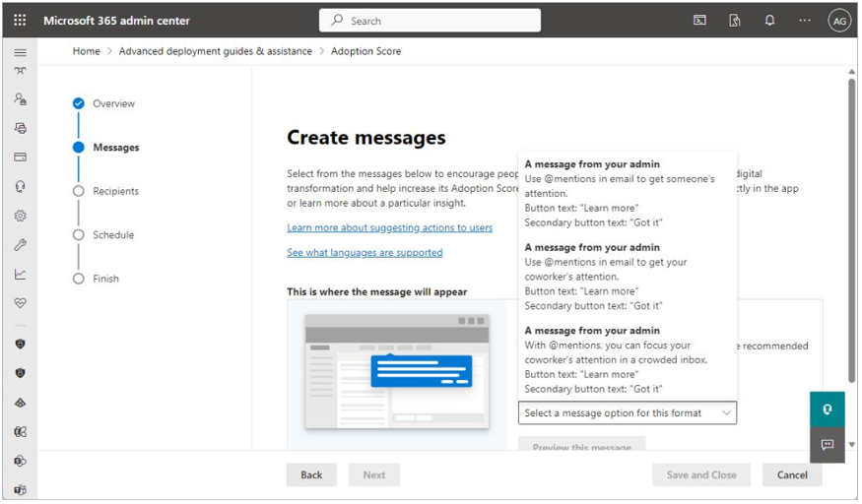
Task: Click the teal help headset floating button
Action: [x=827, y=409]
